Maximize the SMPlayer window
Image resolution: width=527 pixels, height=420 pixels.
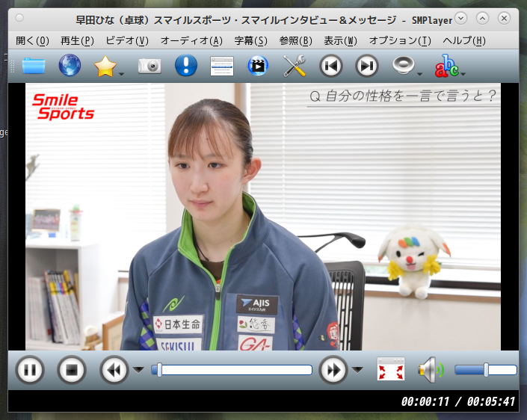tap(482, 18)
